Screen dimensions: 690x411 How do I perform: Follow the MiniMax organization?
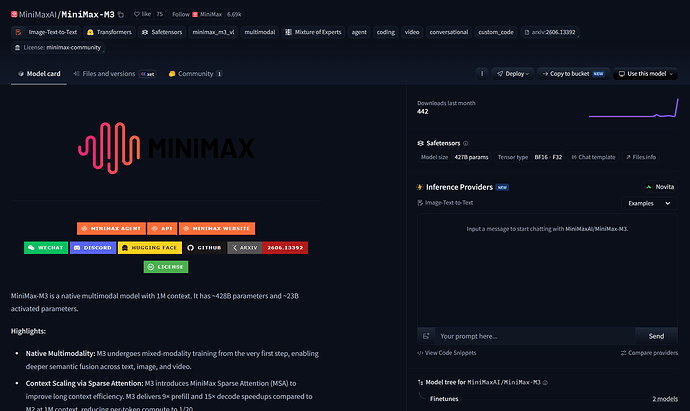pos(197,15)
